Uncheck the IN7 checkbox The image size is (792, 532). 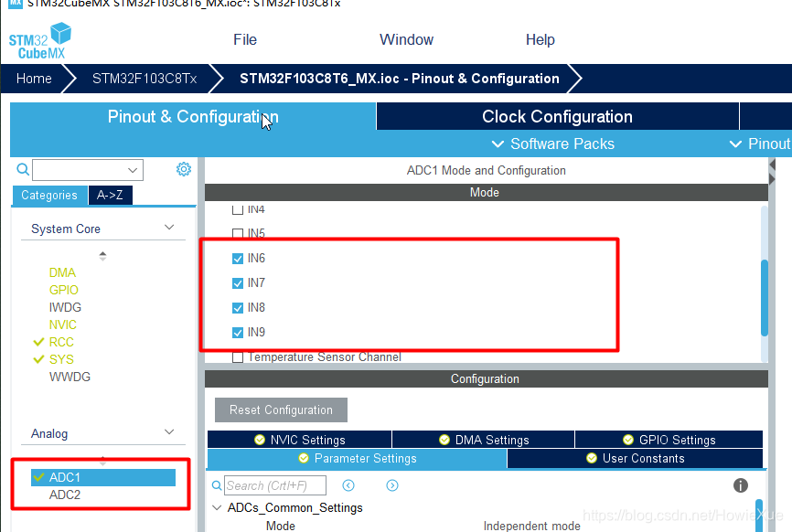[x=238, y=283]
